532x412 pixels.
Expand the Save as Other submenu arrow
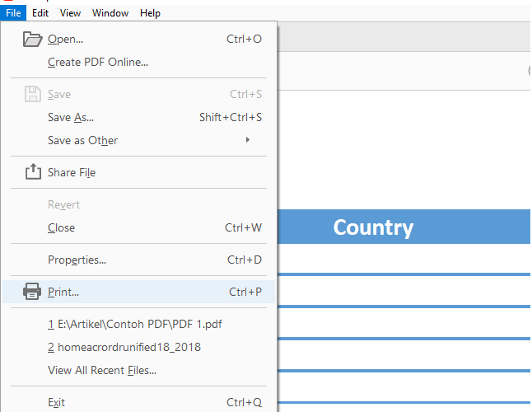coord(248,140)
